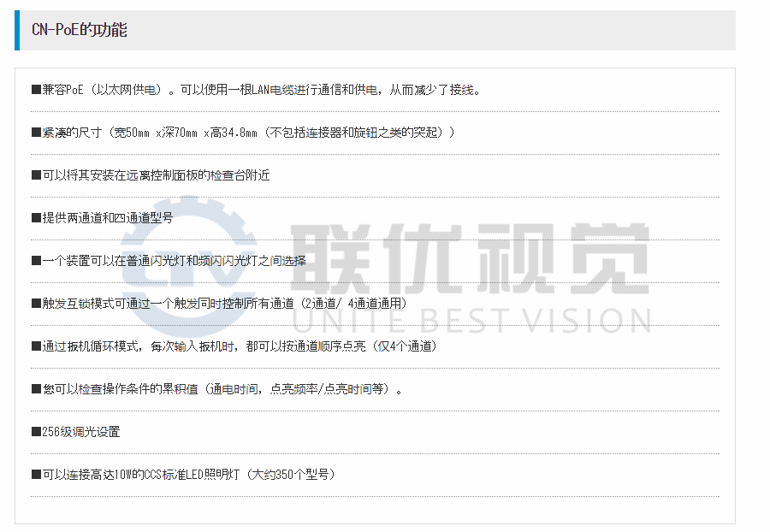The width and height of the screenshot is (770, 532).
Task: Click the "256级调光设置" text
Action: coord(81,432)
